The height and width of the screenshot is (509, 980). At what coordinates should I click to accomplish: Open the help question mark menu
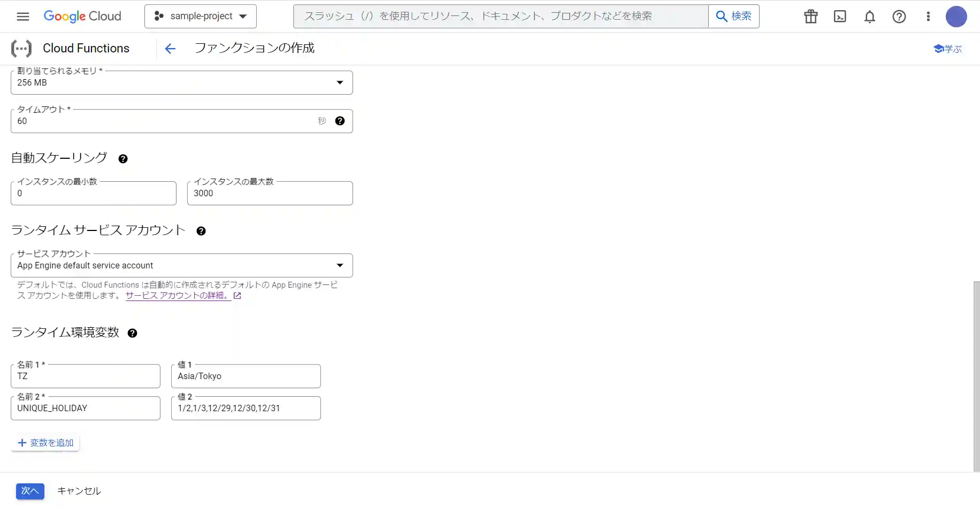(899, 17)
